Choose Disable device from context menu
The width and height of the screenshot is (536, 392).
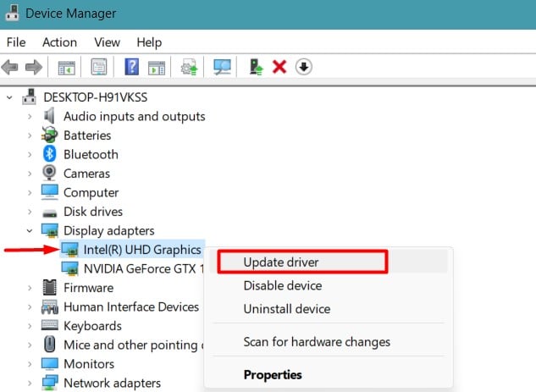329,285
